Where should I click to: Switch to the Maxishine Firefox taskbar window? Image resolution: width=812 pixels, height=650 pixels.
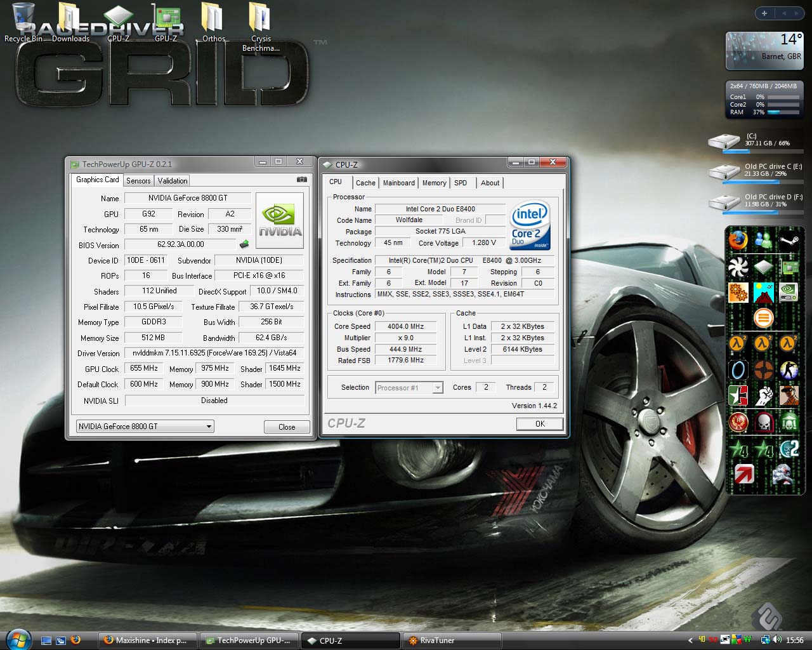click(x=148, y=640)
